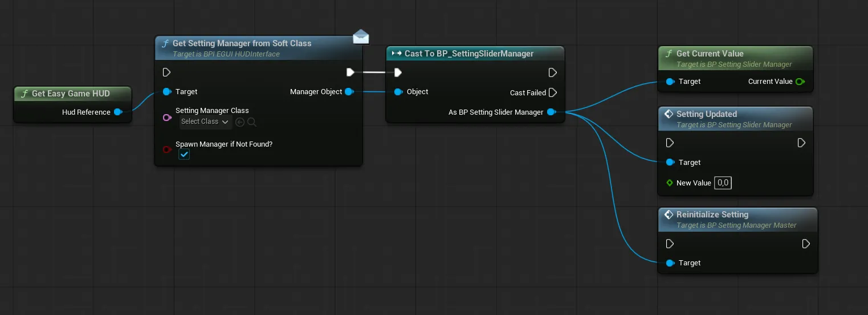Image resolution: width=868 pixels, height=315 pixels.
Task: Click the Setting Updated output exec pin
Action: pyautogui.click(x=801, y=143)
